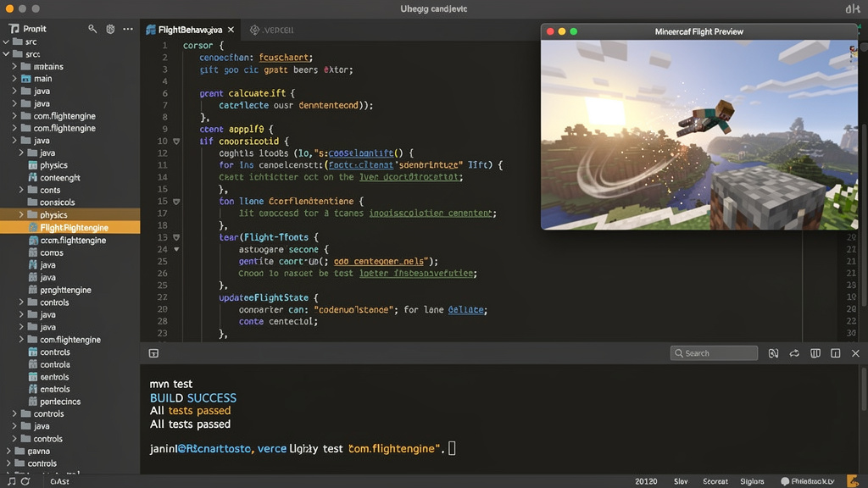Click the search icon in project sidebar header
The width and height of the screenshot is (868, 488).
92,29
